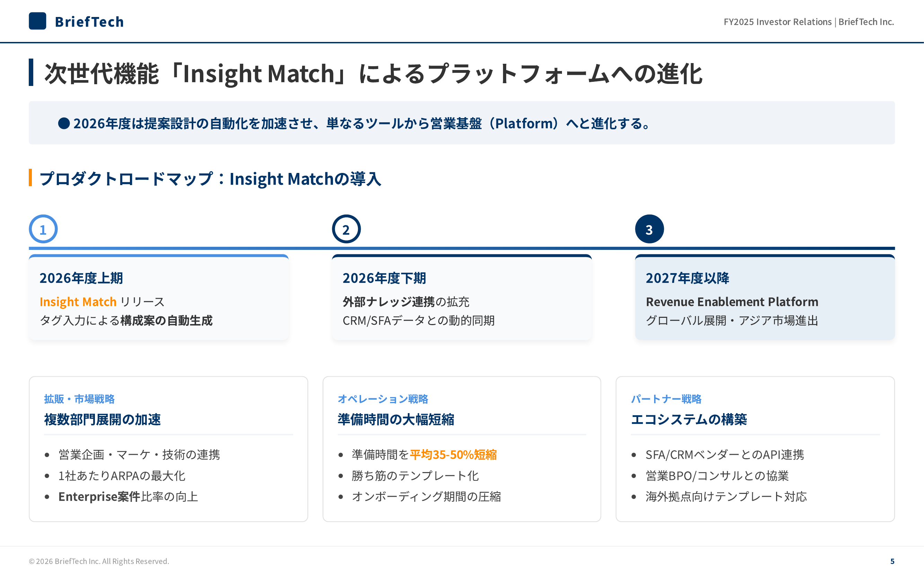Click page number 5 in the footer
Viewport: 924px width, 575px height.
[892, 561]
